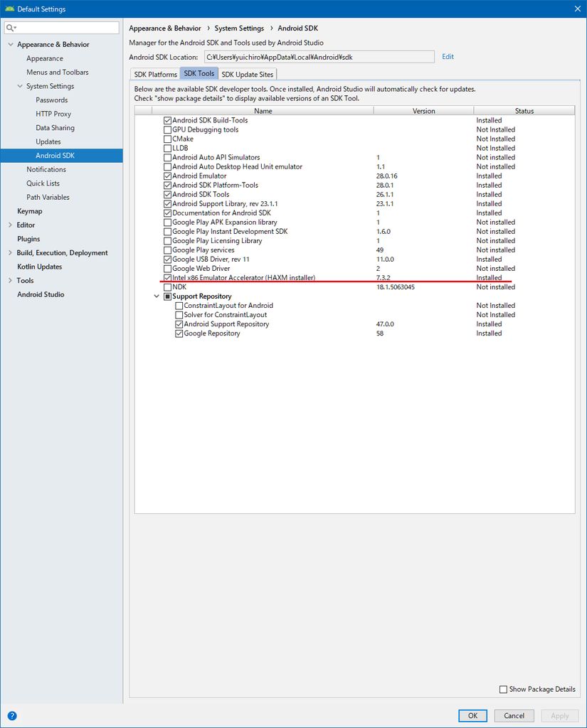Viewport: 587px width, 728px height.
Task: Select Quick Lists settings
Action: [x=43, y=183]
